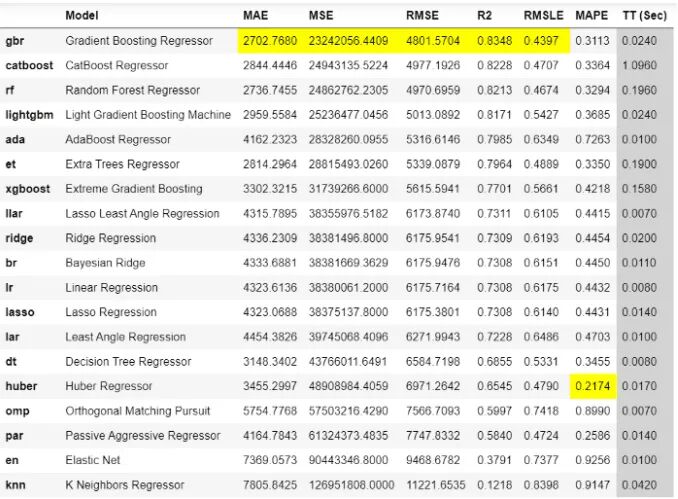Click CatBoost training time 1.0960

639,65
